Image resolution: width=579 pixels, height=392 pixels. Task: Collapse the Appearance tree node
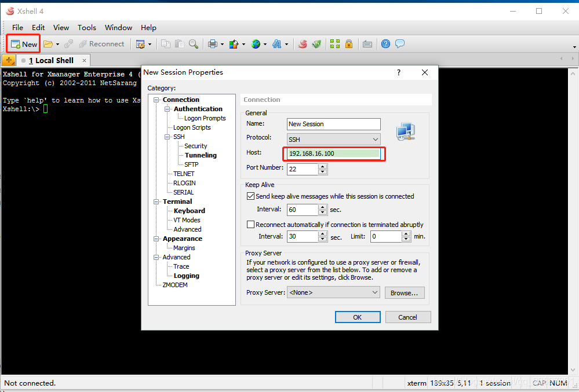coord(156,239)
